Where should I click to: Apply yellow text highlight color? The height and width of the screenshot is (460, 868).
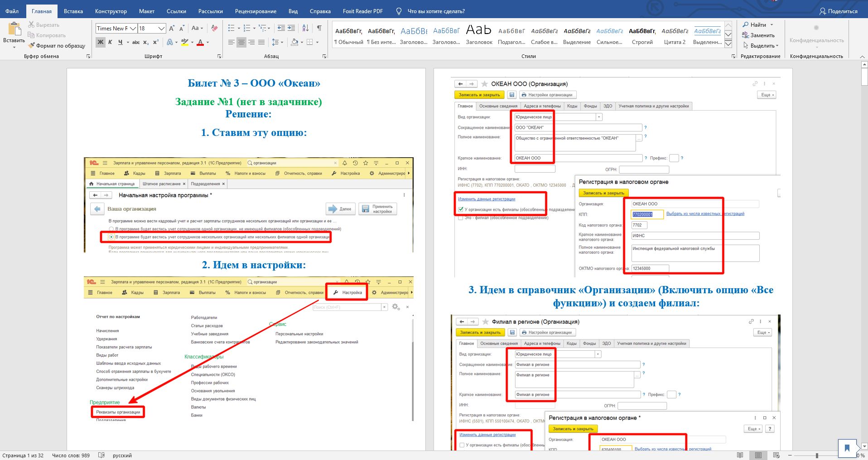point(184,42)
